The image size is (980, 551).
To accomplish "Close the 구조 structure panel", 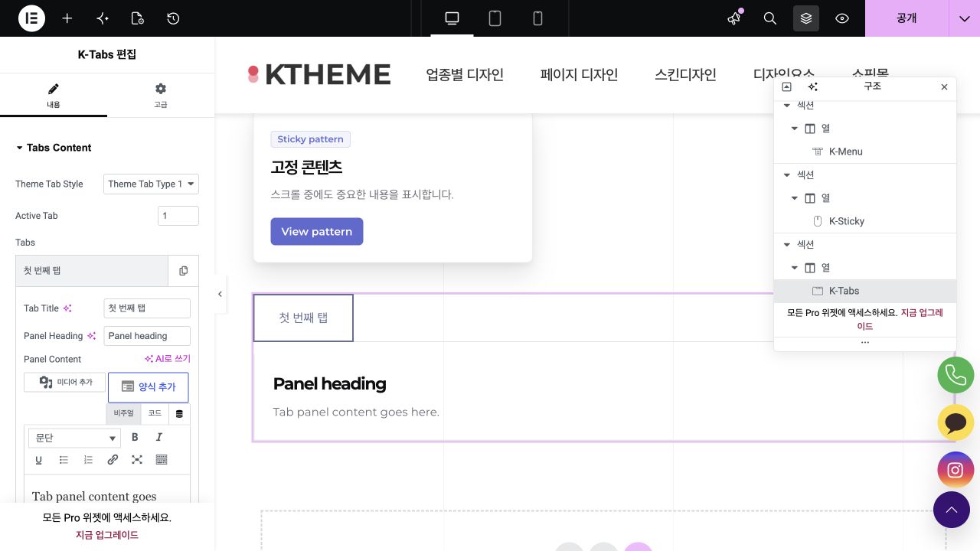I will click(x=944, y=87).
